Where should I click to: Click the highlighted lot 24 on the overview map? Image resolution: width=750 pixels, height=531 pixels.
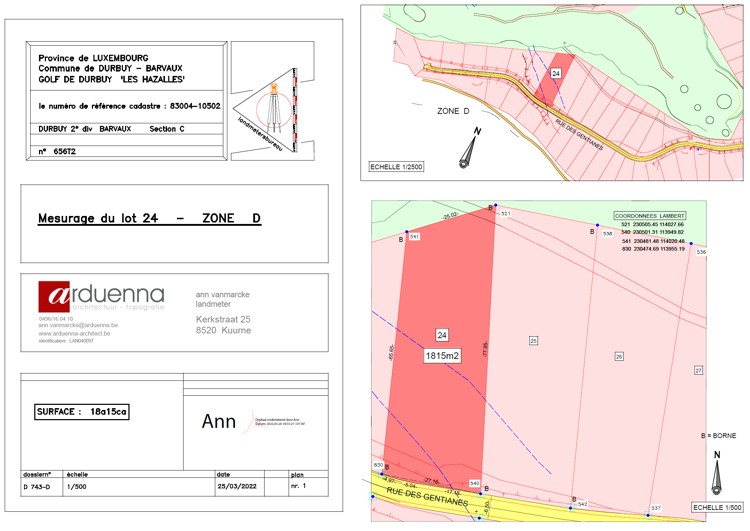[x=549, y=86]
